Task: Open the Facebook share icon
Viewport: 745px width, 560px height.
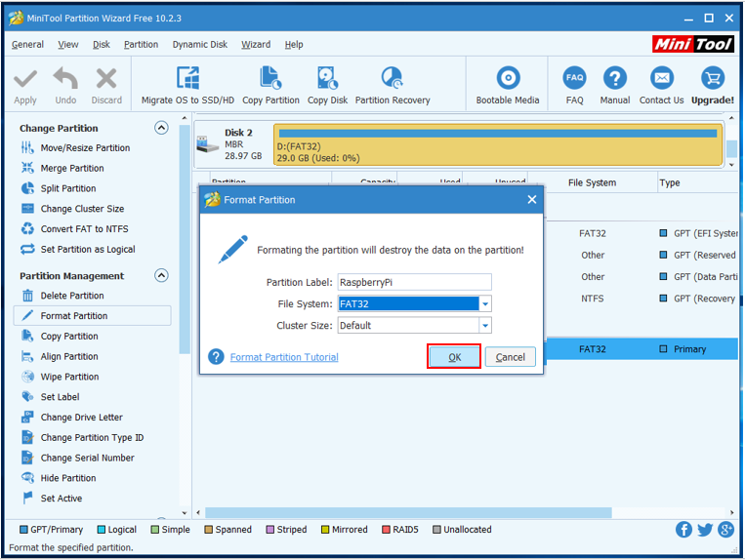Action: point(683,530)
